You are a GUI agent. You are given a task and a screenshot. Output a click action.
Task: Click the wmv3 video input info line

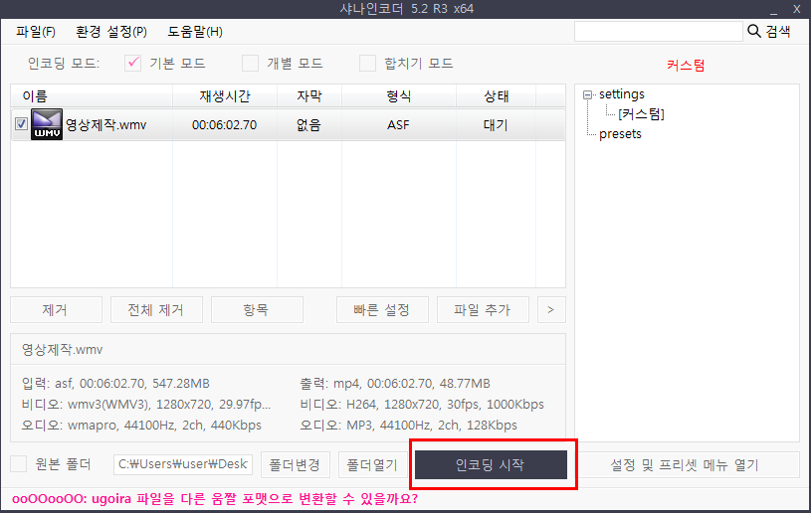click(146, 405)
